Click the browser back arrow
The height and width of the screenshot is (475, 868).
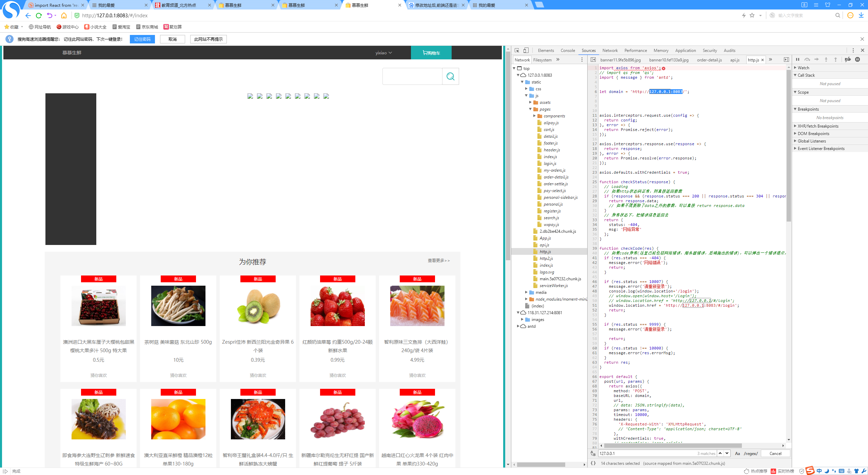pos(28,16)
